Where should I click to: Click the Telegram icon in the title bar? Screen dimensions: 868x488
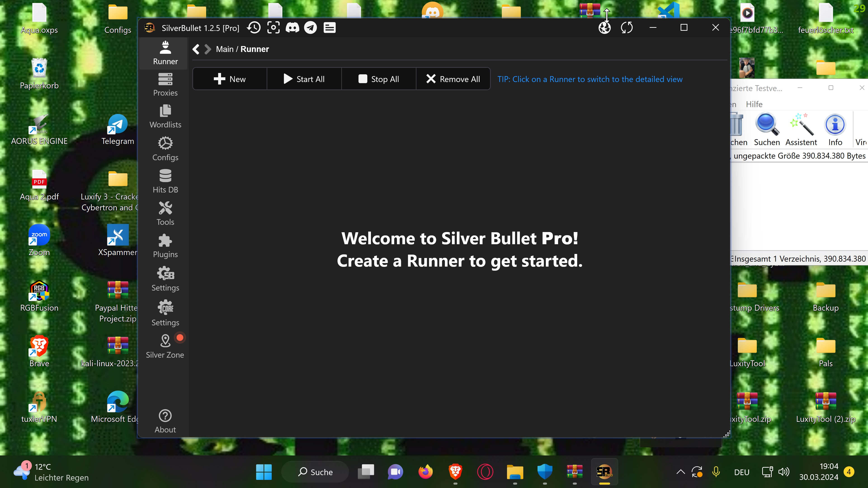[310, 28]
